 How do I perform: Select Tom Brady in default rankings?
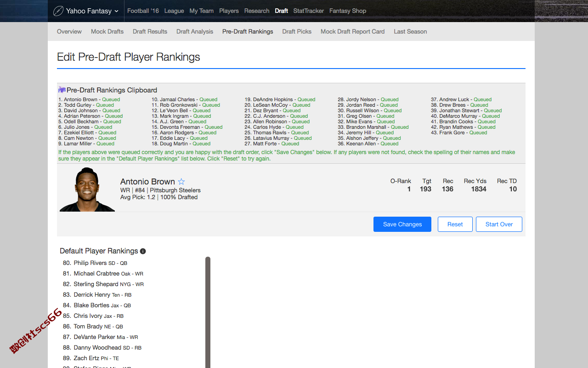click(x=93, y=327)
